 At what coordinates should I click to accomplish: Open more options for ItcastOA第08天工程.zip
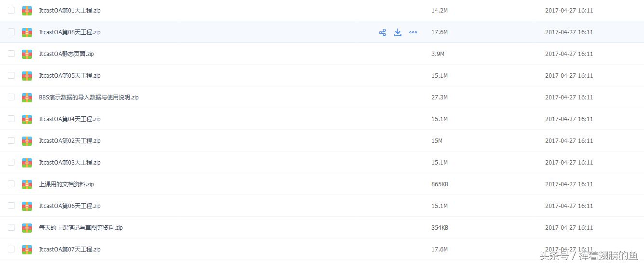(x=413, y=32)
